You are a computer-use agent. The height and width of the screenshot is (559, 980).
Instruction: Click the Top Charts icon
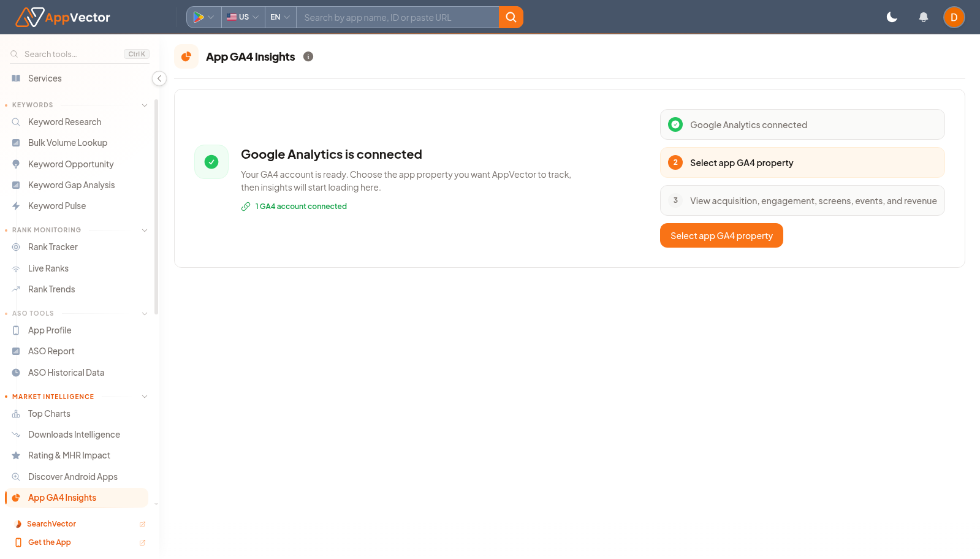16,414
